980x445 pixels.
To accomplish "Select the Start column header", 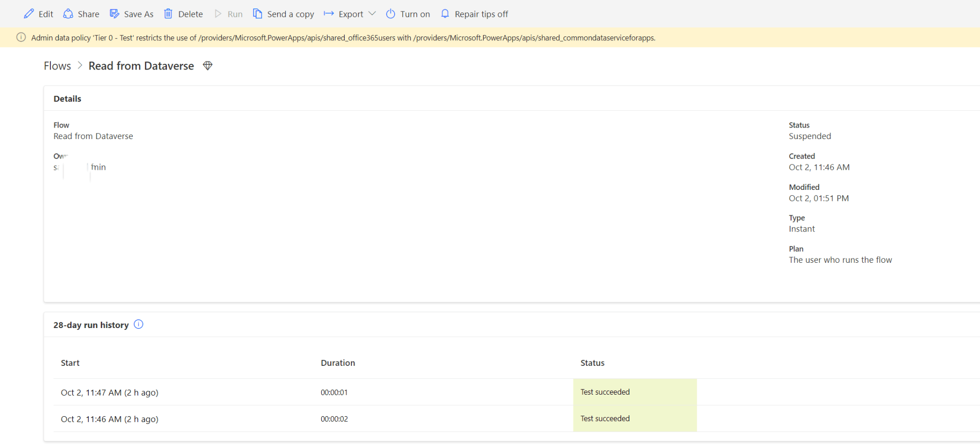I will point(70,363).
